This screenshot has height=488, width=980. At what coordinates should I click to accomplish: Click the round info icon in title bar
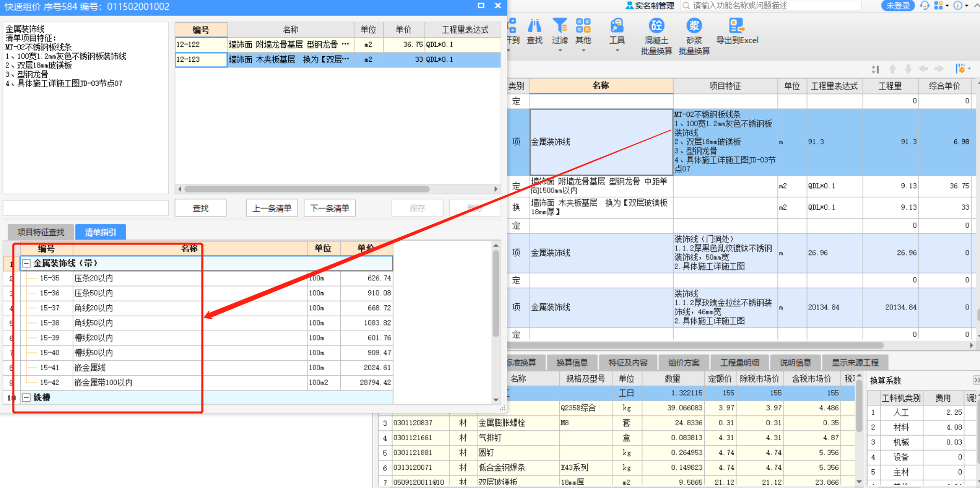(958, 6)
